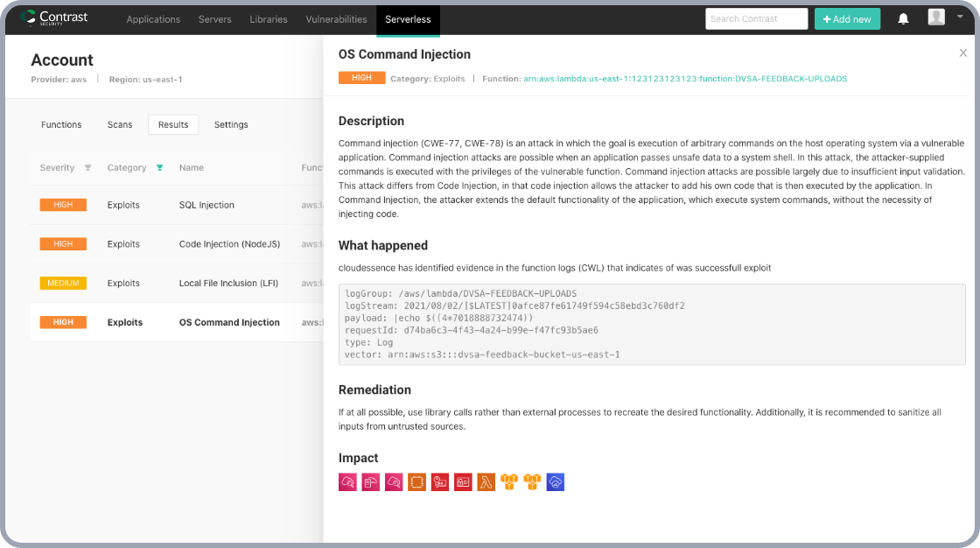Click the red key impact icon
Image resolution: width=980 pixels, height=548 pixels.
click(440, 481)
